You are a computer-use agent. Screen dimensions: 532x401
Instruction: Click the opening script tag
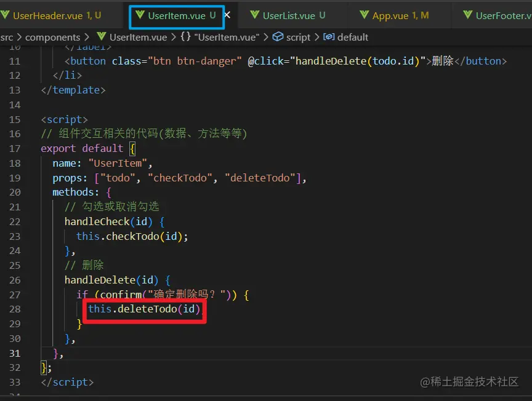[65, 120]
